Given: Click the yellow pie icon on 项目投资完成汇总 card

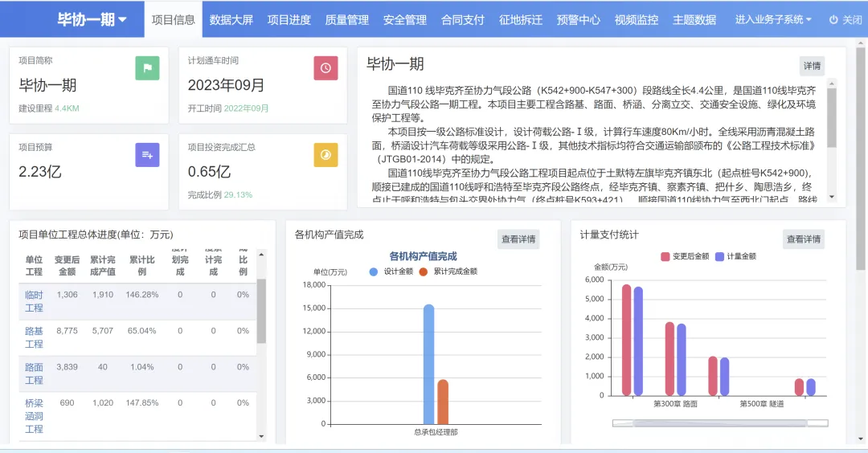Looking at the screenshot, I should click(x=325, y=154).
